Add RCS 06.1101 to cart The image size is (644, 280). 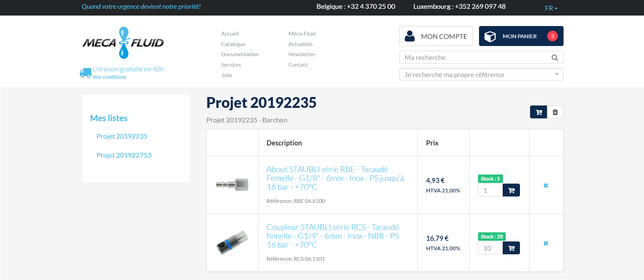click(511, 248)
